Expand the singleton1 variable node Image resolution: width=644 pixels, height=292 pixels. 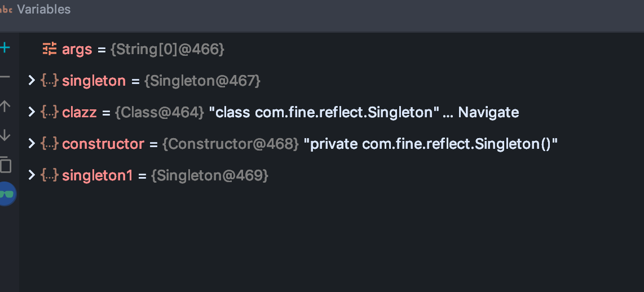tap(32, 175)
